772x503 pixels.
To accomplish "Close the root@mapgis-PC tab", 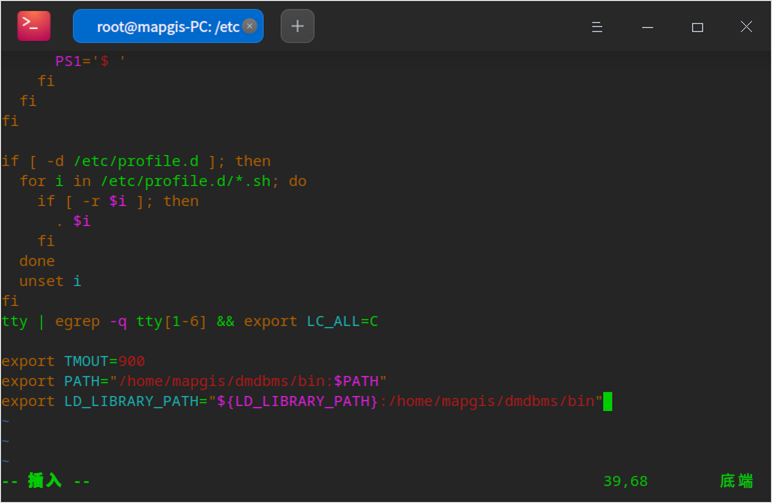I will pyautogui.click(x=250, y=26).
